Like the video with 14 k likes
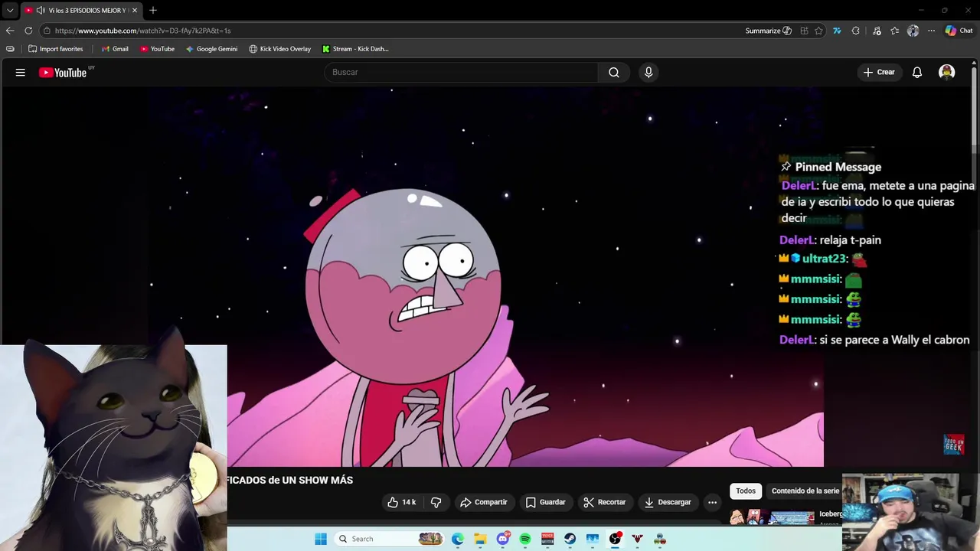Viewport: 980px width, 551px height. pos(401,502)
